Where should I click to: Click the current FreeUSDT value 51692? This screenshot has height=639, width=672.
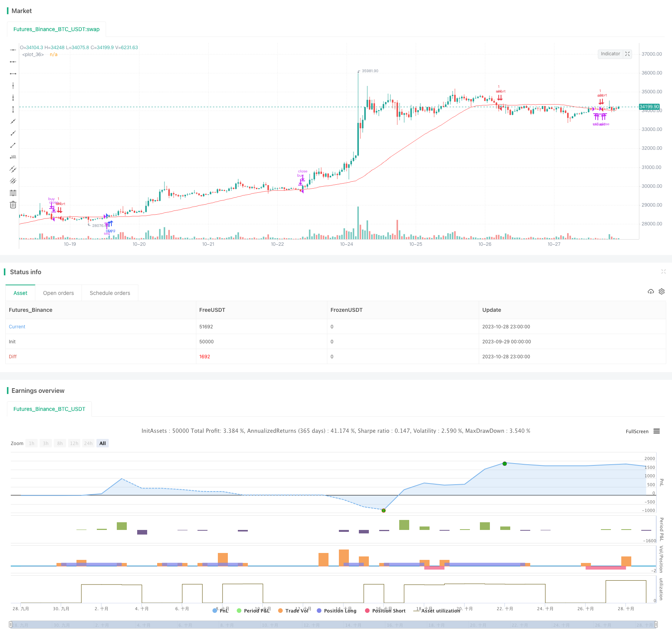(206, 327)
